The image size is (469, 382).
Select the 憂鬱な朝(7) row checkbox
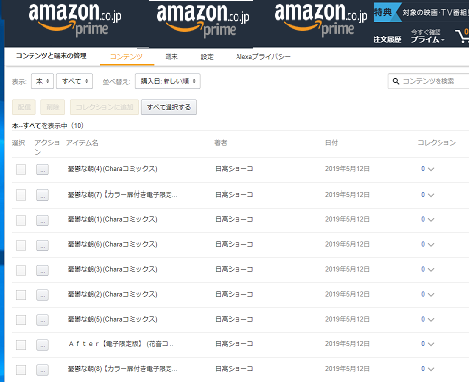pyautogui.click(x=21, y=195)
